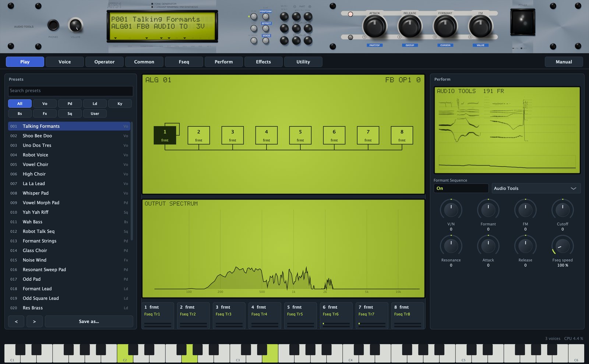This screenshot has width=589, height=364.
Task: Select the lower knob-row indicator light
Action: tap(350, 37)
